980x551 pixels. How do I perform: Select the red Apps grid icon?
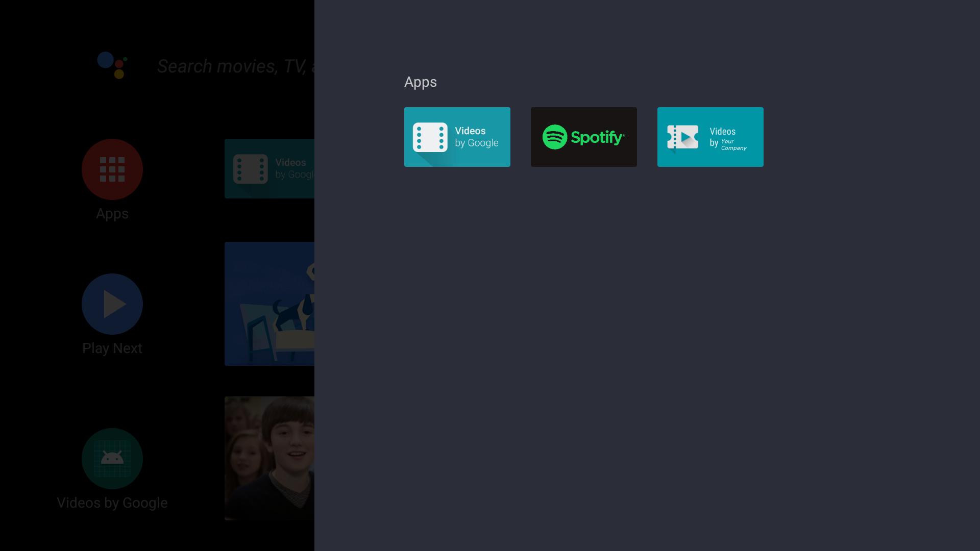point(112,169)
